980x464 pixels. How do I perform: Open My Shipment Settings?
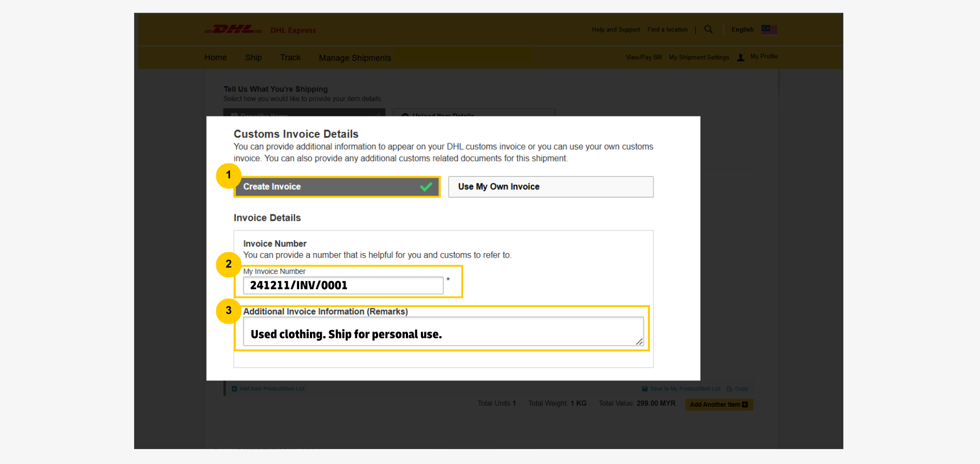click(x=699, y=57)
